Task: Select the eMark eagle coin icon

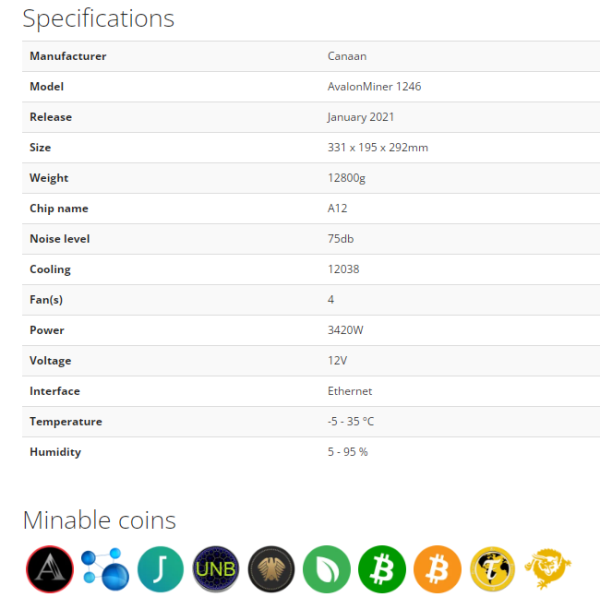Action: coord(271,569)
